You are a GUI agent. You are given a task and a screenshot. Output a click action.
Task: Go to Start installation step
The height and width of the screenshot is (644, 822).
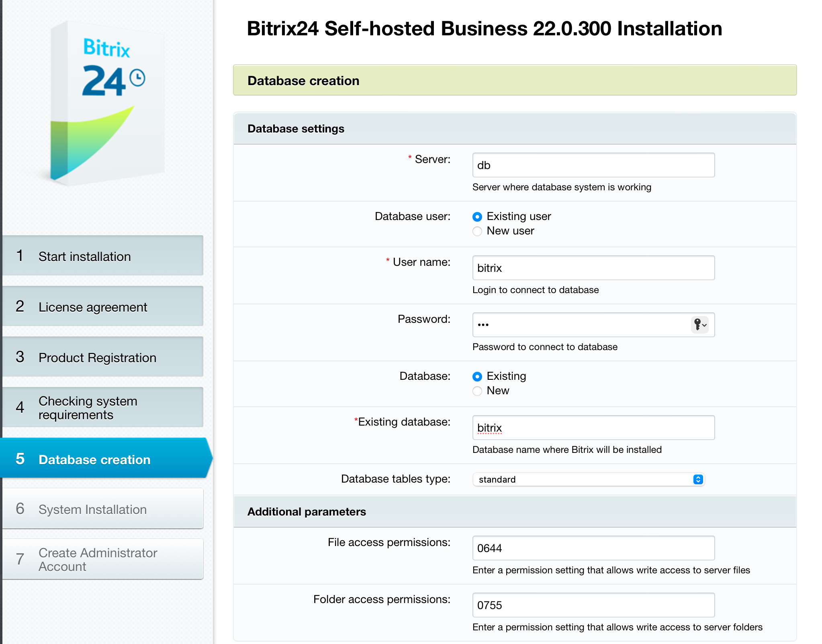103,256
